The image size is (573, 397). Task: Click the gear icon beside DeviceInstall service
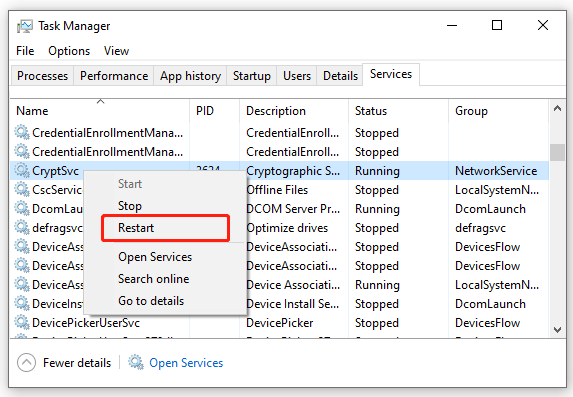point(22,303)
